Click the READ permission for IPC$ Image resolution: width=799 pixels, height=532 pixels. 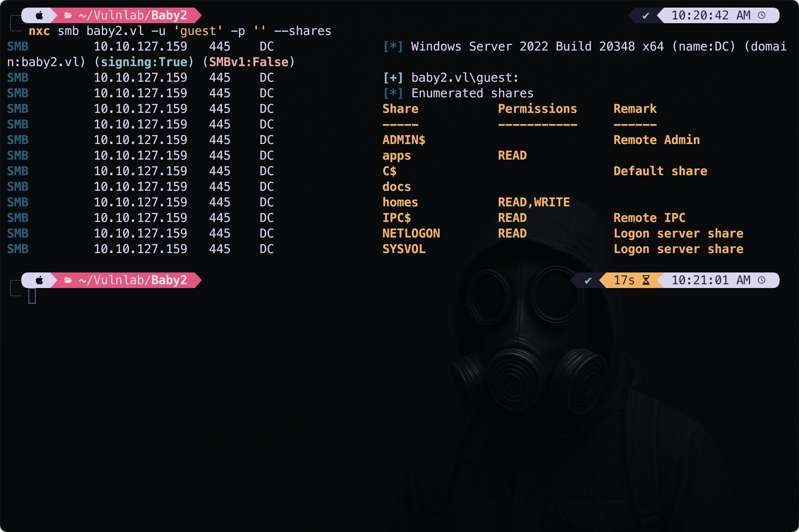point(512,218)
